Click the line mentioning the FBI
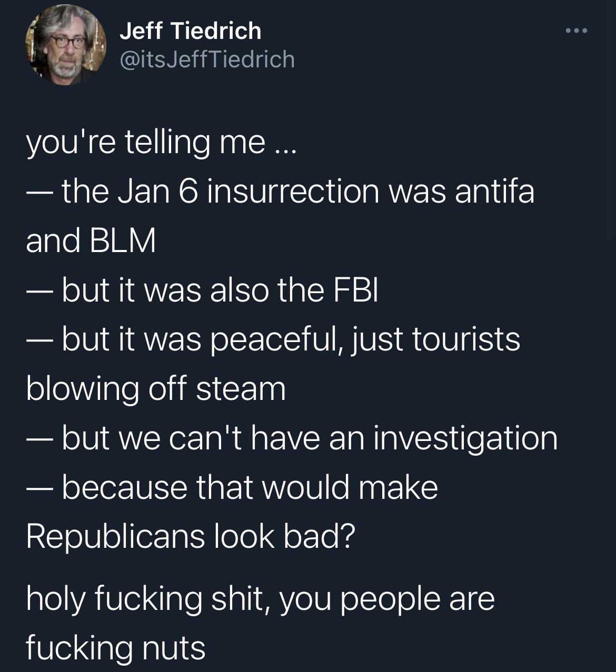 pyautogui.click(x=203, y=289)
